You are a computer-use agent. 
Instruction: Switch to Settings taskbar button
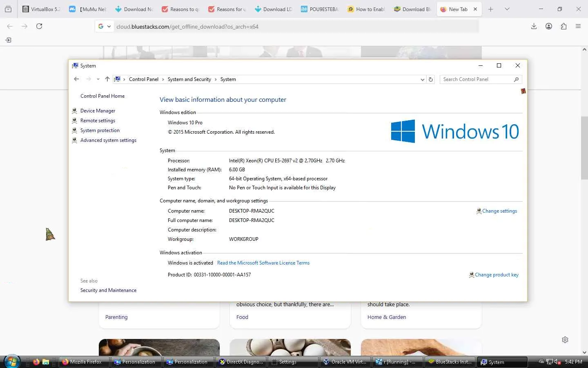294,362
